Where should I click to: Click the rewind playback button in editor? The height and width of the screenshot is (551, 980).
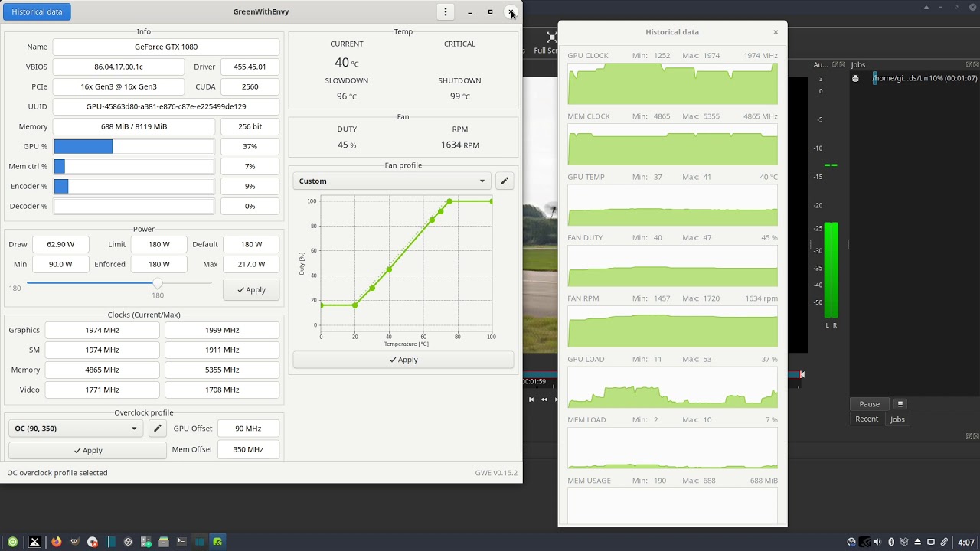click(x=544, y=399)
